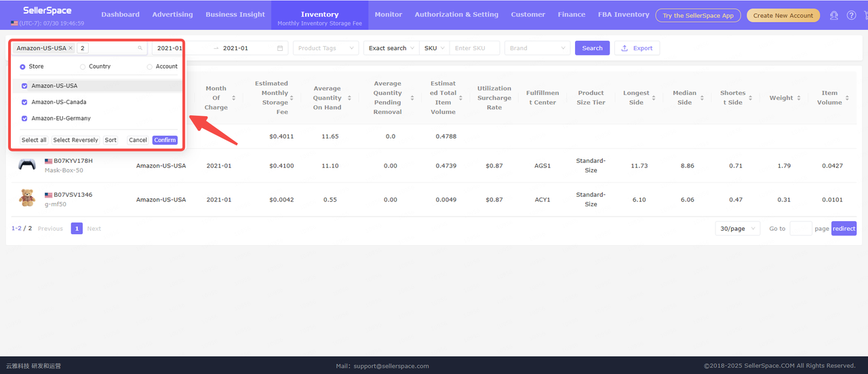Click the Search button
The height and width of the screenshot is (374, 868).
592,48
